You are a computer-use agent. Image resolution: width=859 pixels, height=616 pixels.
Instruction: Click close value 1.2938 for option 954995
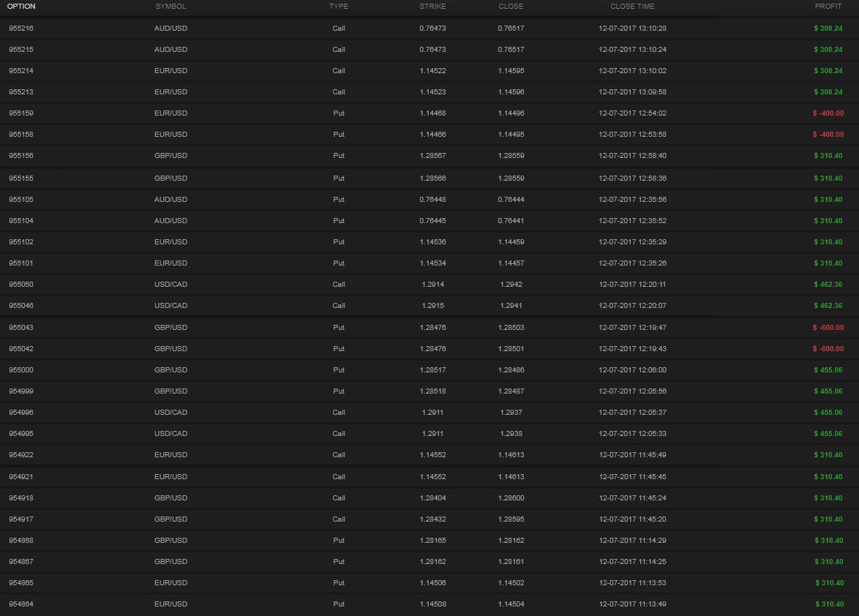pos(511,434)
